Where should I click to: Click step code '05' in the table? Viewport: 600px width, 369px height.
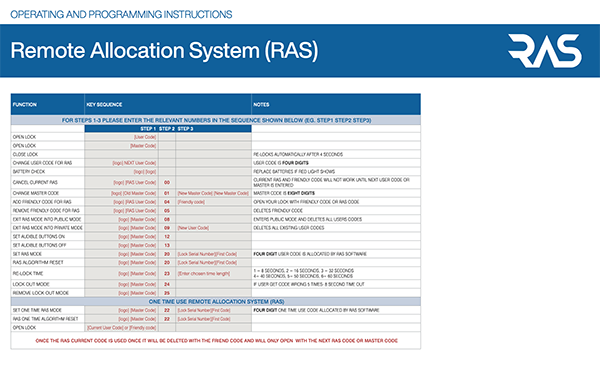coord(167,211)
